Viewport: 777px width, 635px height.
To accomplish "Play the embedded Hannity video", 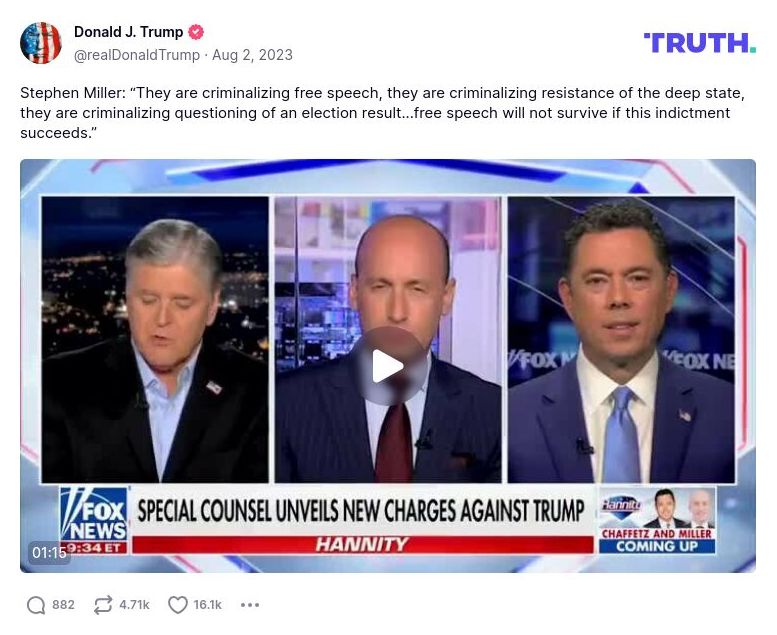I will coord(388,366).
